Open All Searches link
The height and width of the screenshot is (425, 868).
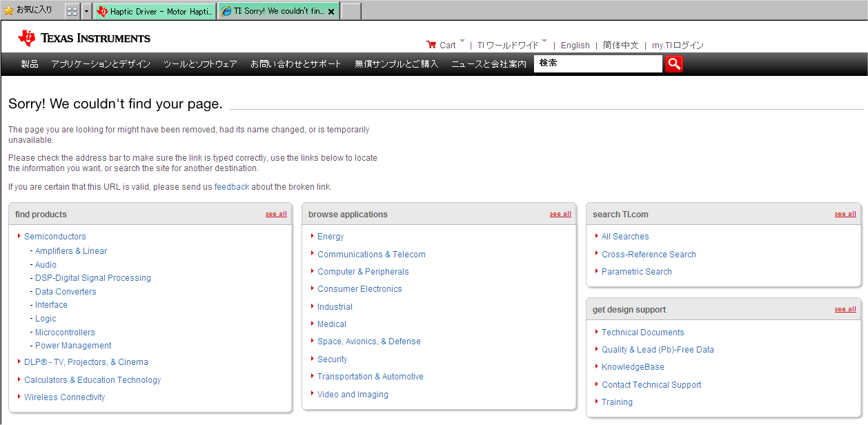coord(625,237)
